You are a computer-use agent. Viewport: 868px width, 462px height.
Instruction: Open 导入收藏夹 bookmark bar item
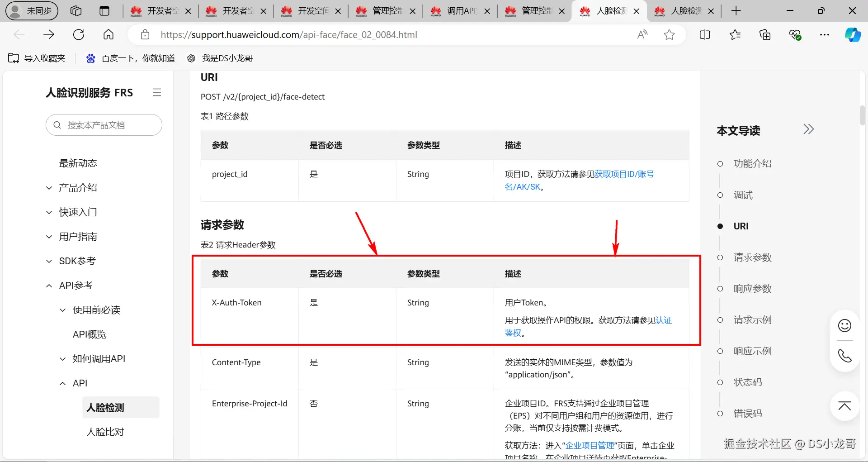pos(37,58)
